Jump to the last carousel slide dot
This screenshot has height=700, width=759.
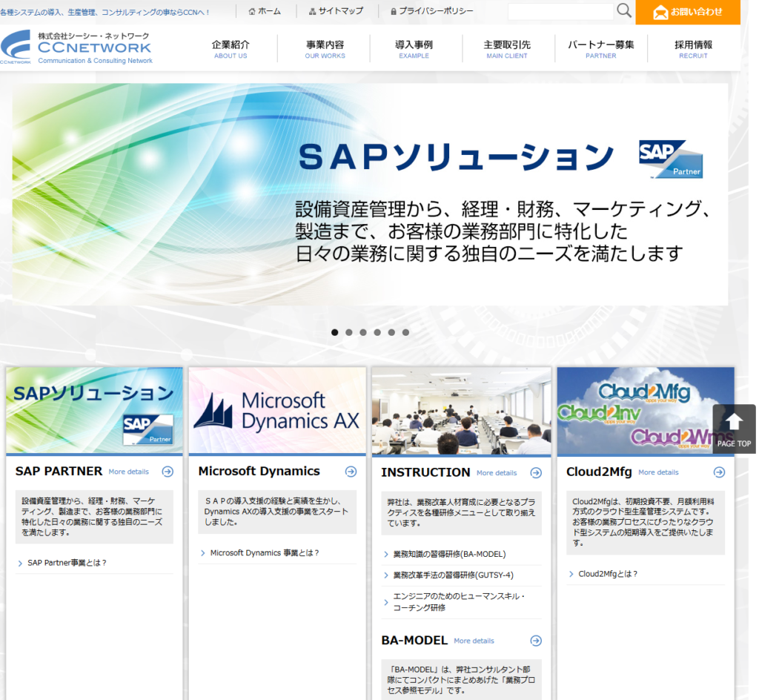[x=405, y=332]
